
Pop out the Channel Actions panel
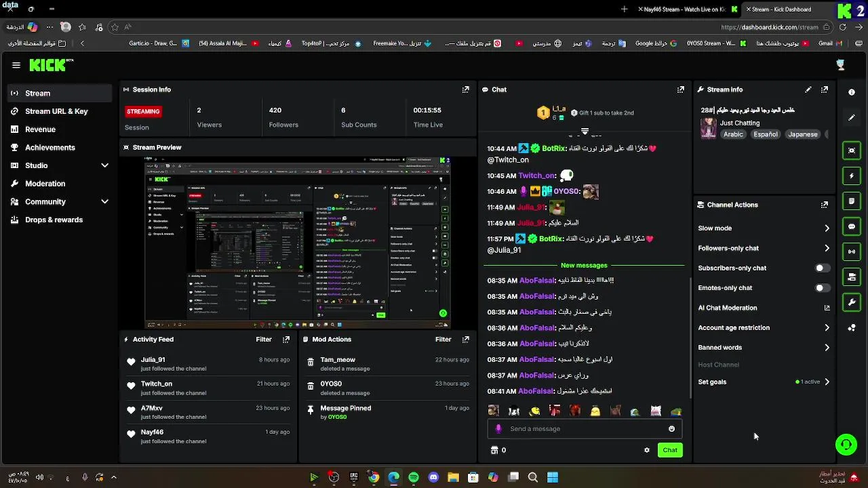[825, 205]
